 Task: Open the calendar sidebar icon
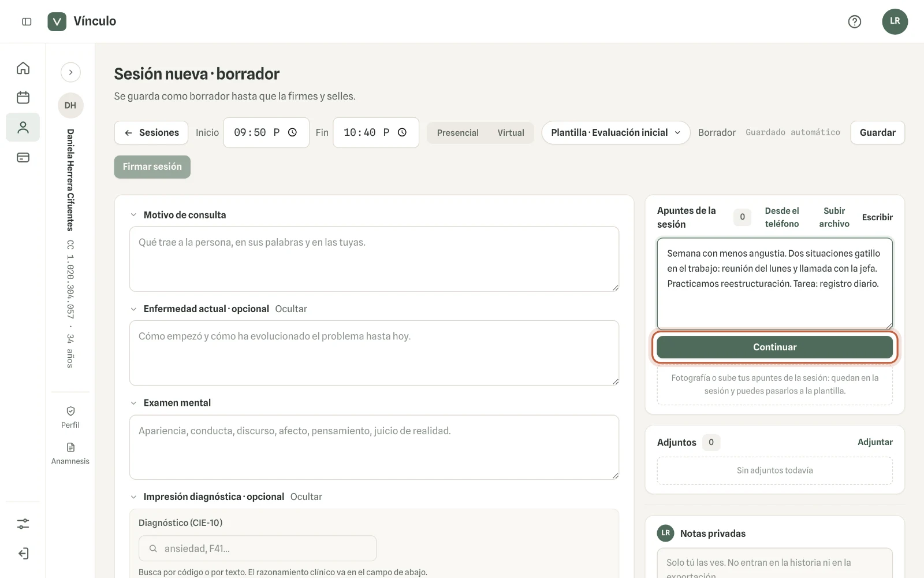23,98
